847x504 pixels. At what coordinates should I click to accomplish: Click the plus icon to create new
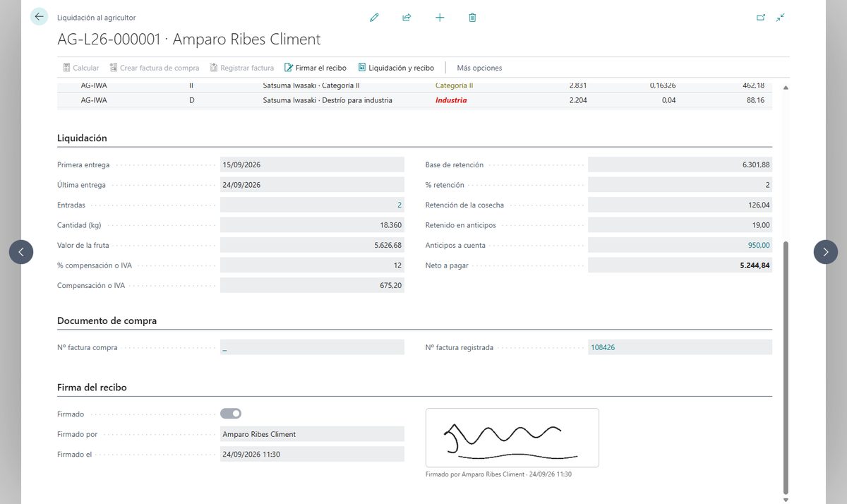coord(440,18)
